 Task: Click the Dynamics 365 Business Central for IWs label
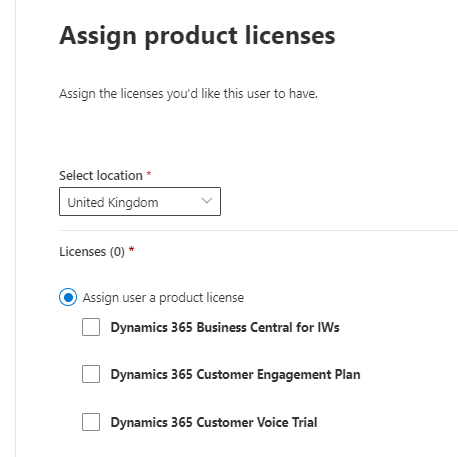click(225, 327)
